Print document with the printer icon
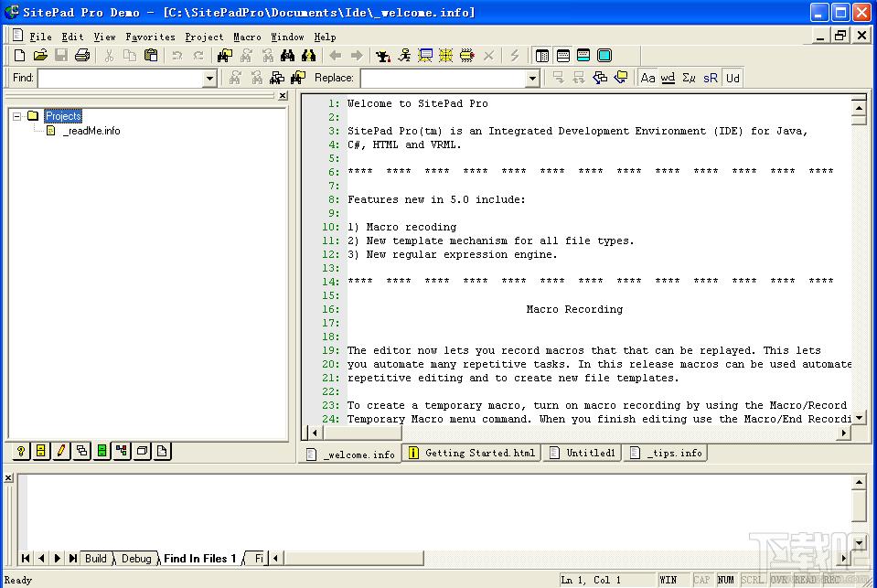 (x=82, y=56)
